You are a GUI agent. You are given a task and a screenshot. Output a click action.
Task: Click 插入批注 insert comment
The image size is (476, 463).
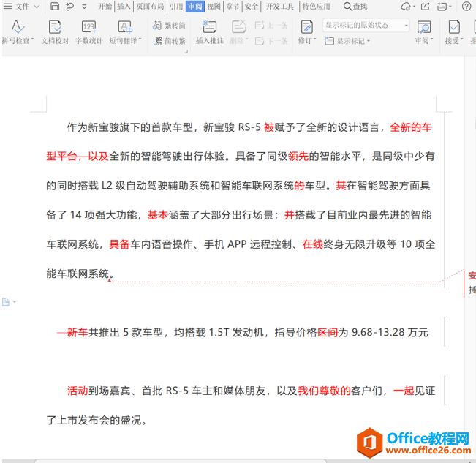210,32
